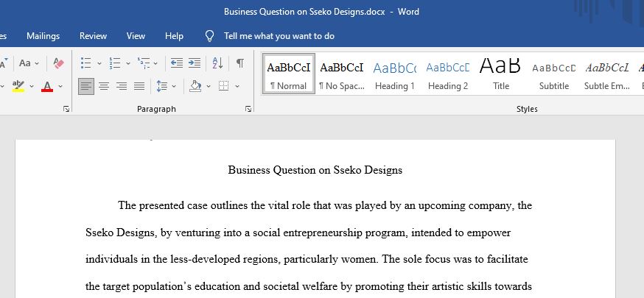Click the Clear All Formatting eraser icon
644x298 pixels.
pos(59,63)
